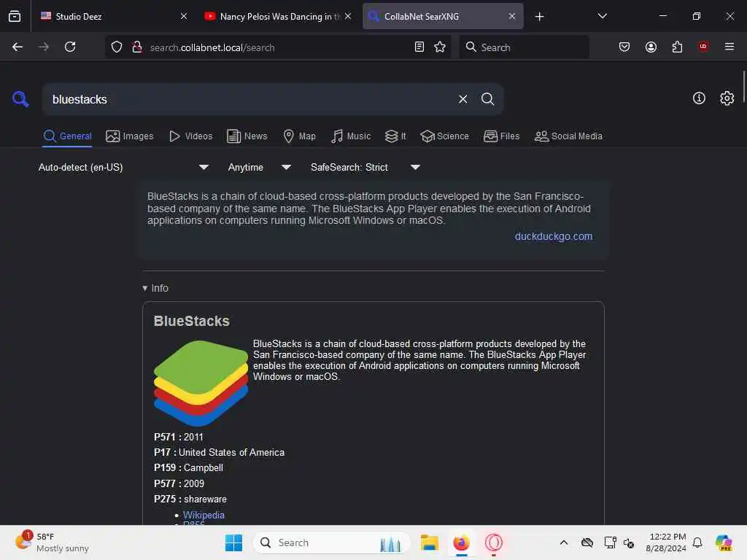747x560 pixels.
Task: Open the Windows Start menu
Action: click(x=233, y=542)
